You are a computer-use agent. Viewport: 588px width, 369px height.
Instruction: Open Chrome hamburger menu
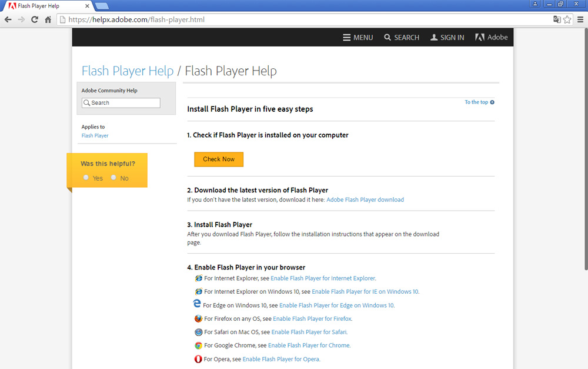(580, 19)
